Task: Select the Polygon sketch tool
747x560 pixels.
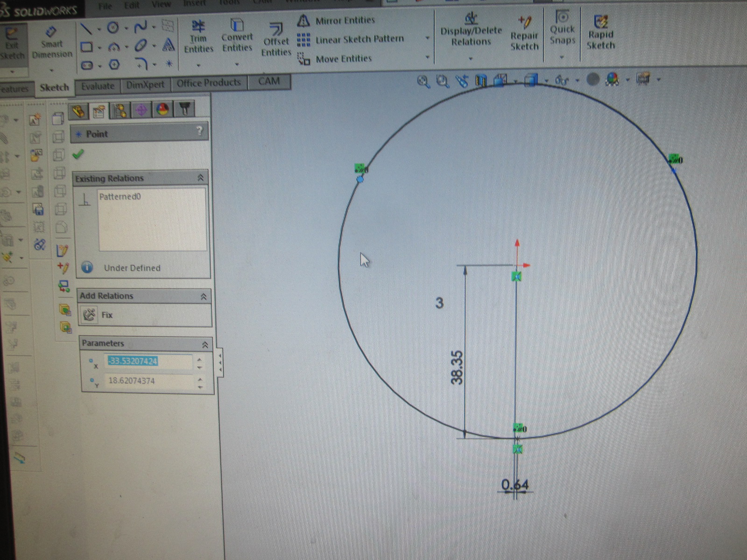Action: (114, 65)
